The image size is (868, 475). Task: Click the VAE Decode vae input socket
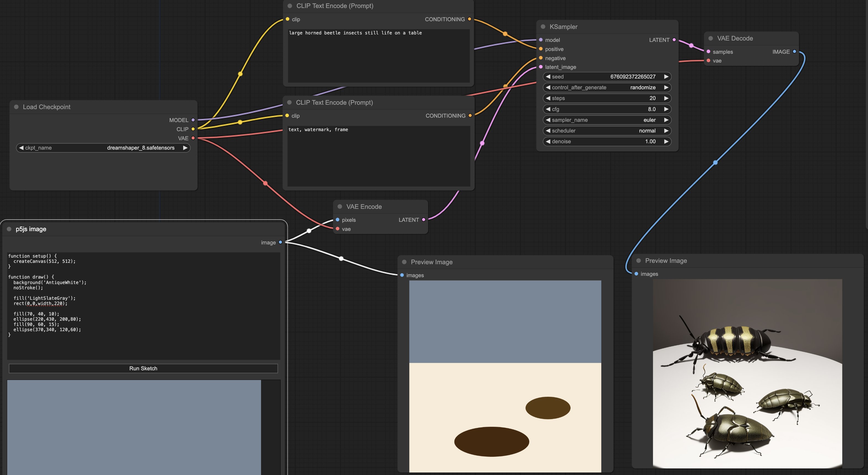coord(708,61)
